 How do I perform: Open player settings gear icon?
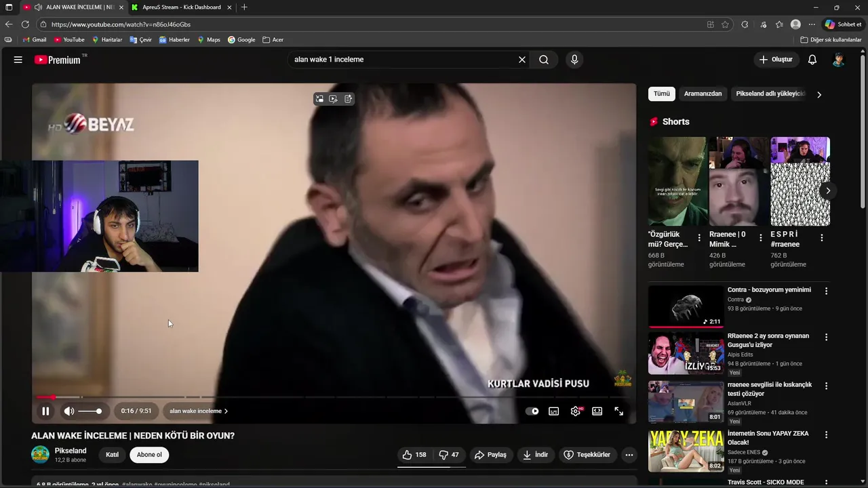point(576,411)
